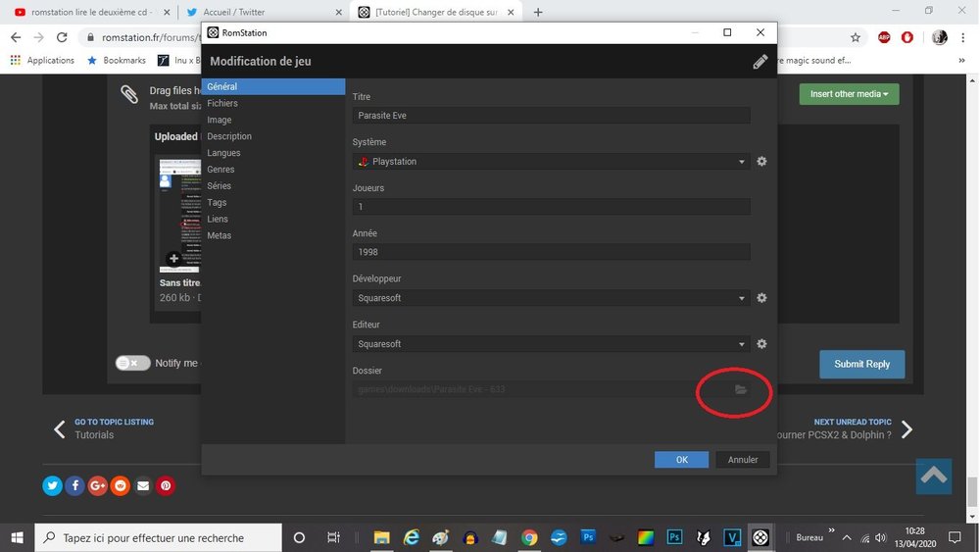Click the pencil edit icon in RomStation header
980x552 pixels.
760,61
